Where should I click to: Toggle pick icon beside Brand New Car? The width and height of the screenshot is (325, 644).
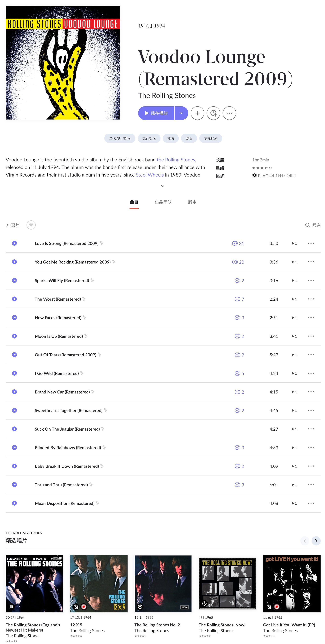pos(93,392)
